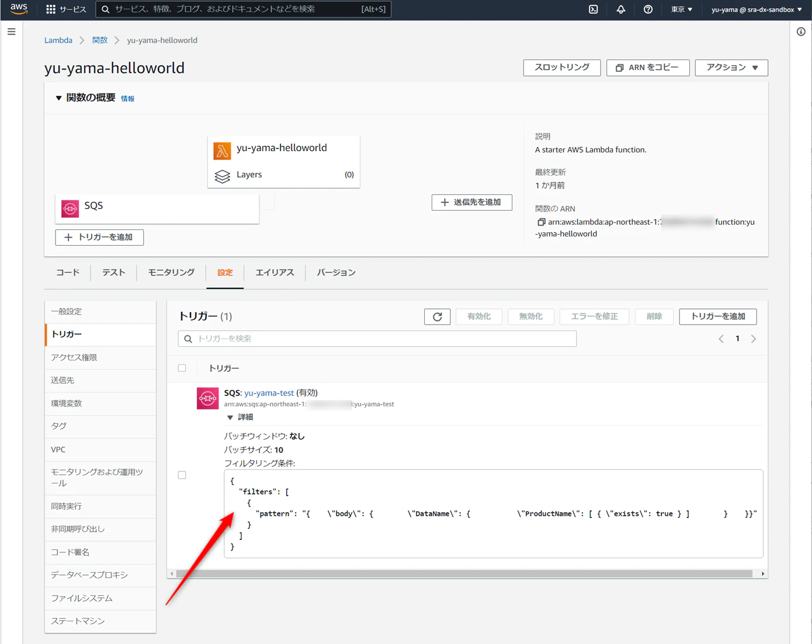Open the AWS home logo
The width and height of the screenshot is (812, 644).
19,9
